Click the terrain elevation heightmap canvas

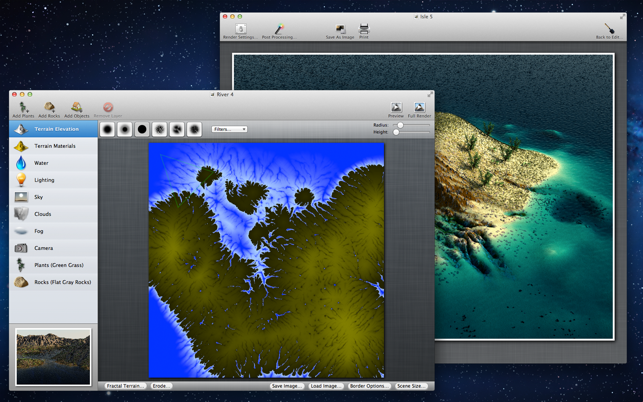pyautogui.click(x=267, y=260)
